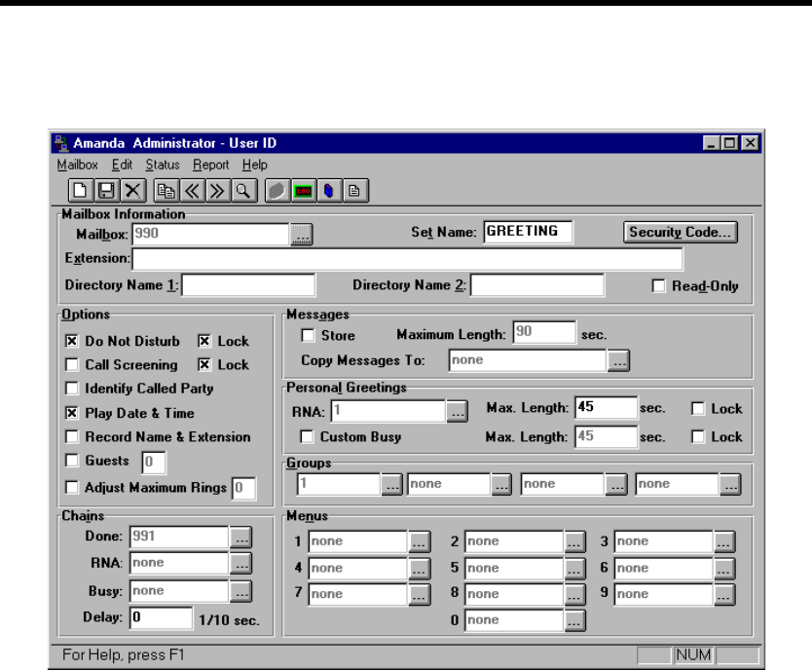Toggle the Lock beside Do Not Disturb
812x670 pixels.
(x=204, y=341)
